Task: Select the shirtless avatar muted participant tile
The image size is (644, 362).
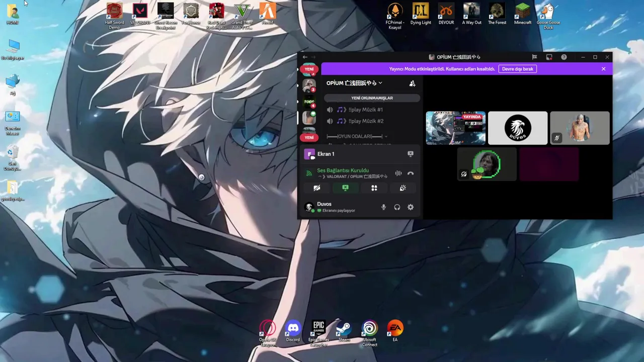Action: [580, 128]
